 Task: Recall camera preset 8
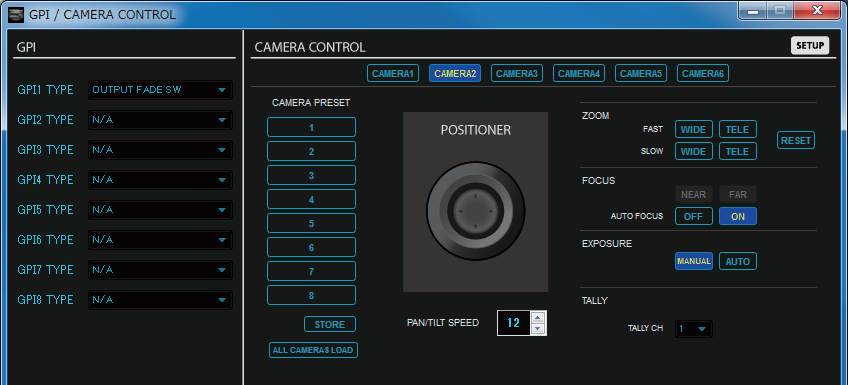[x=312, y=295]
